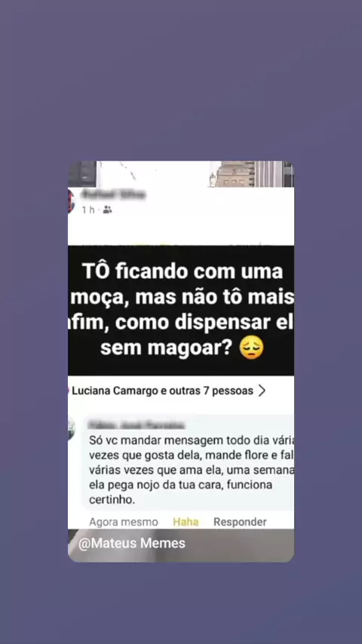Open the commenter's round avatar

pos(72,428)
